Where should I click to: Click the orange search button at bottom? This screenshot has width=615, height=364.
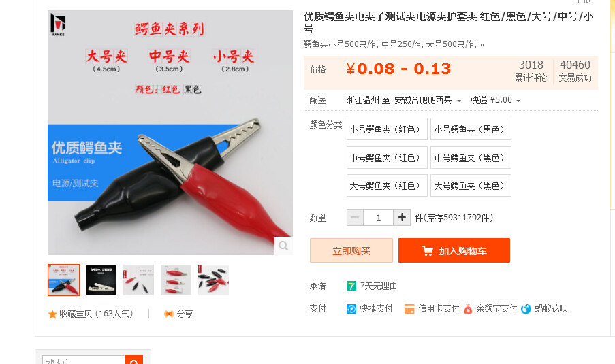click(133, 360)
